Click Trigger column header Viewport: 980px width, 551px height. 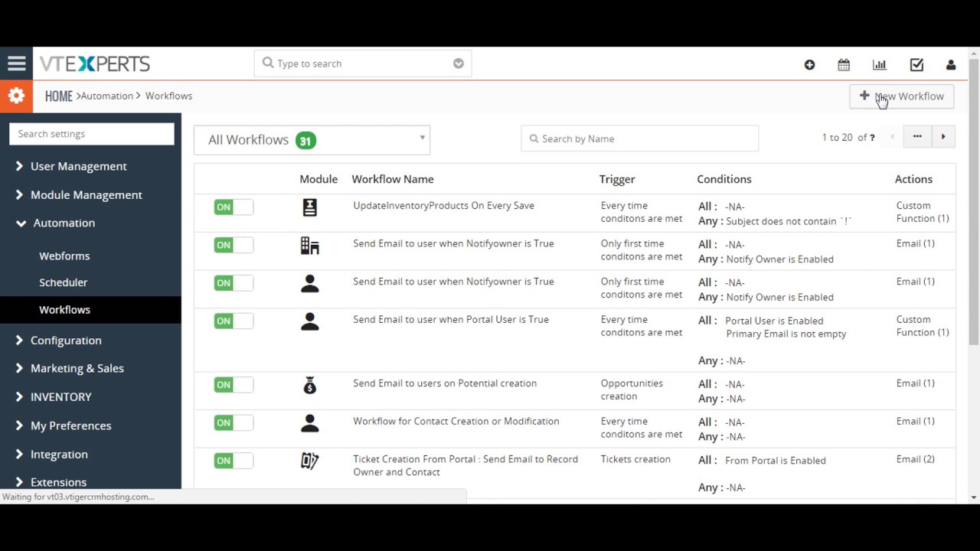click(617, 179)
